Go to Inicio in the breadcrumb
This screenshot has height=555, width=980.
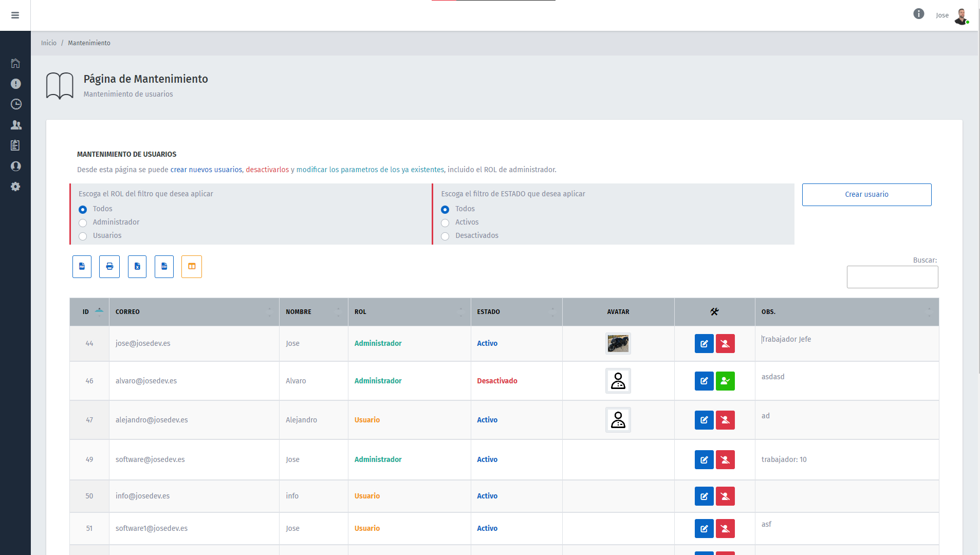(49, 43)
